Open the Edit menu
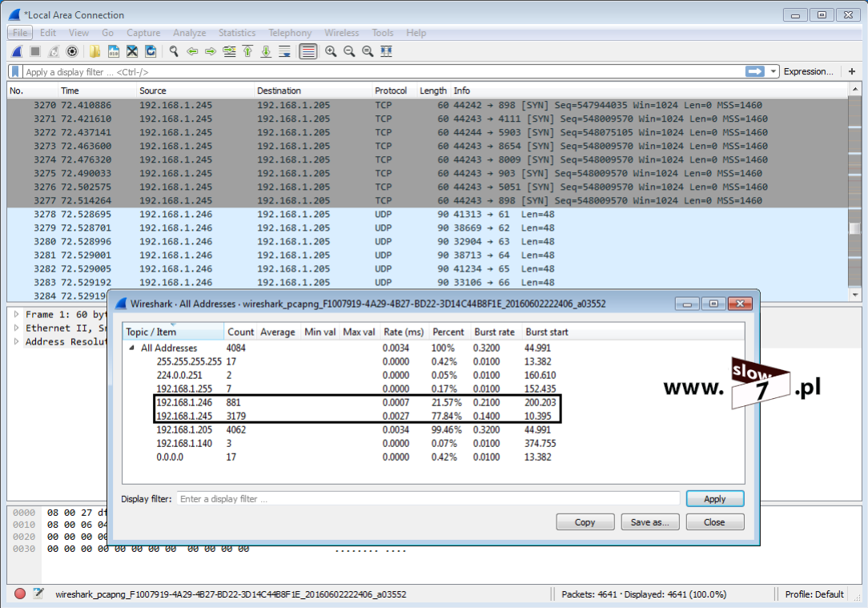The height and width of the screenshot is (608, 868). [48, 33]
